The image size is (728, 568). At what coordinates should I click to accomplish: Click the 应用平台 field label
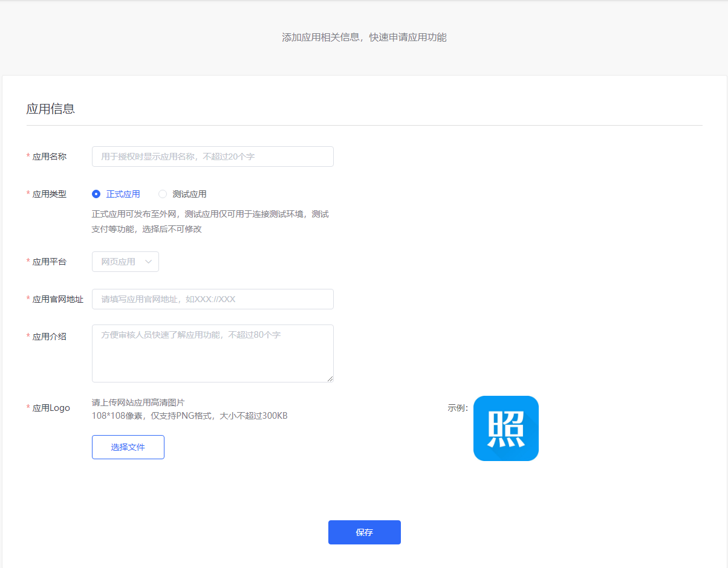click(x=50, y=262)
